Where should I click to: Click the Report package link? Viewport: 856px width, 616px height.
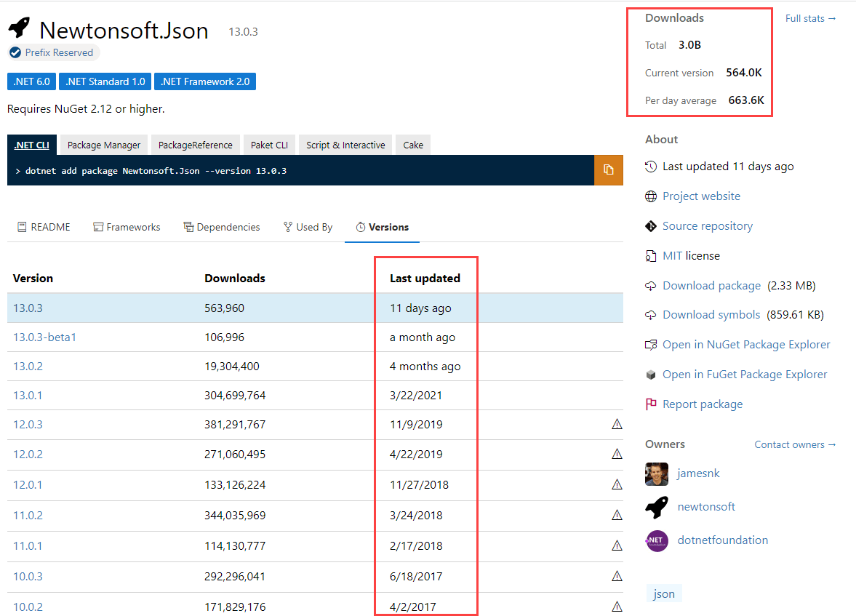(x=703, y=404)
